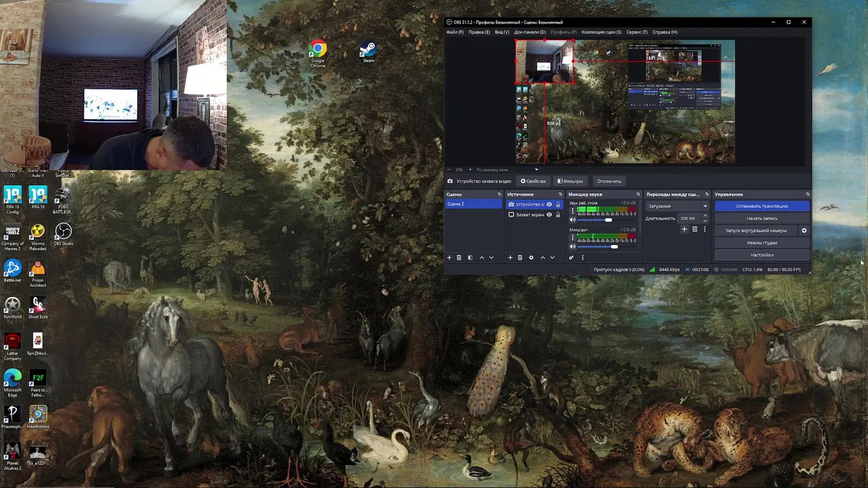
Task: Open source properties gear in Источники panel
Action: (x=531, y=258)
